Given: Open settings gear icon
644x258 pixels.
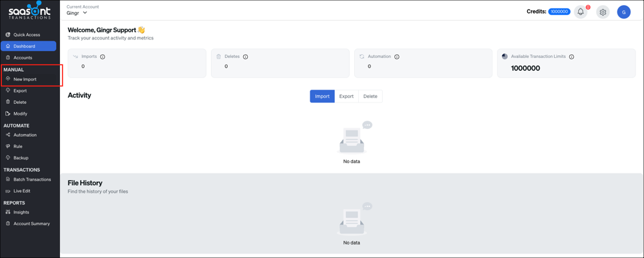Looking at the screenshot, I should pyautogui.click(x=603, y=12).
